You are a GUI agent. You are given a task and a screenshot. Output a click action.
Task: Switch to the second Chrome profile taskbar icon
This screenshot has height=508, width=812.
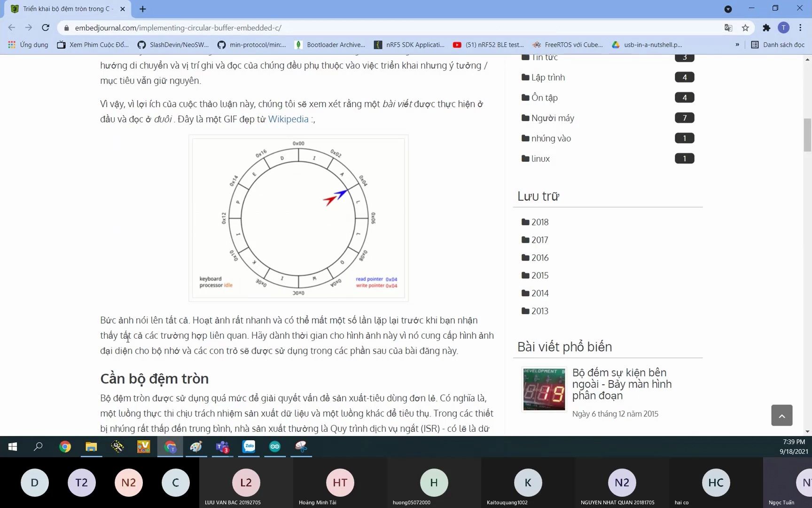[x=170, y=447]
